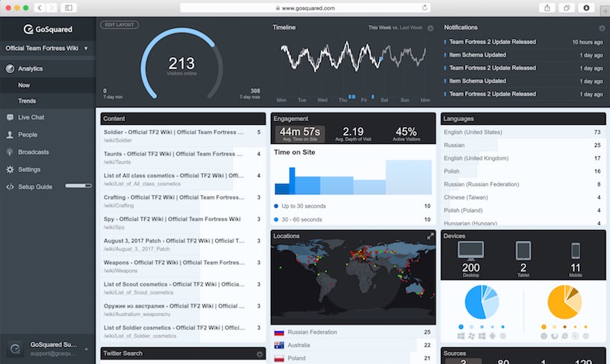Click the blue operating systems pie chart
610x364 pixels.
pos(482,302)
